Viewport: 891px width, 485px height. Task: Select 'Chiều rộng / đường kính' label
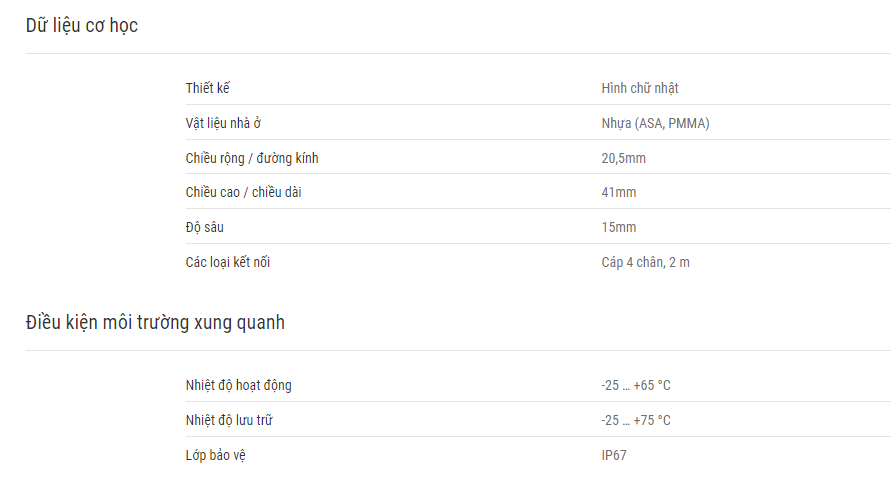point(252,158)
